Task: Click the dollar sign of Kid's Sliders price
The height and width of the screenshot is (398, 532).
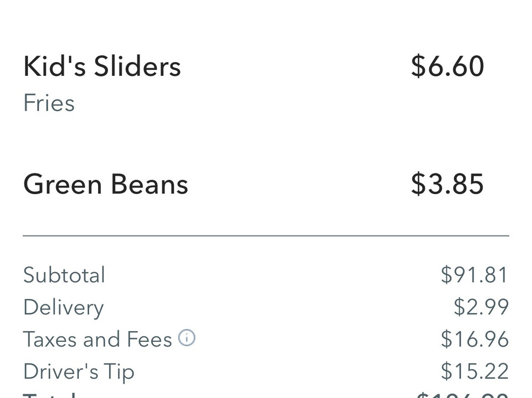Action: (x=418, y=66)
